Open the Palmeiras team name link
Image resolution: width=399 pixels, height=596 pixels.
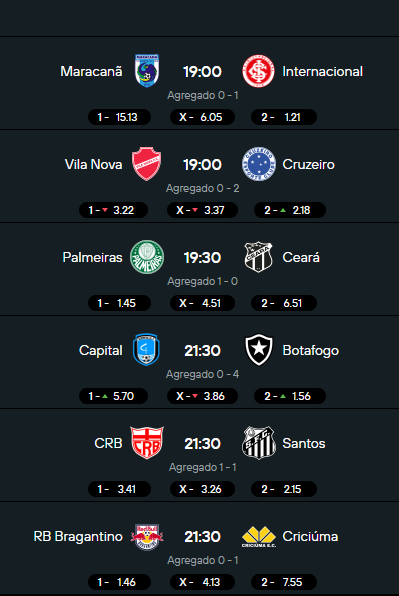click(92, 257)
